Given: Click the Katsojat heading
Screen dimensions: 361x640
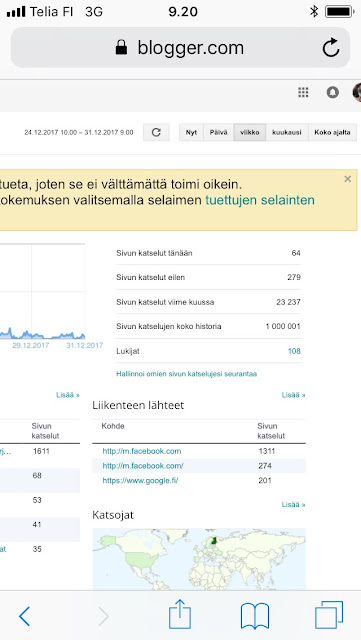Looking at the screenshot, I should (113, 515).
